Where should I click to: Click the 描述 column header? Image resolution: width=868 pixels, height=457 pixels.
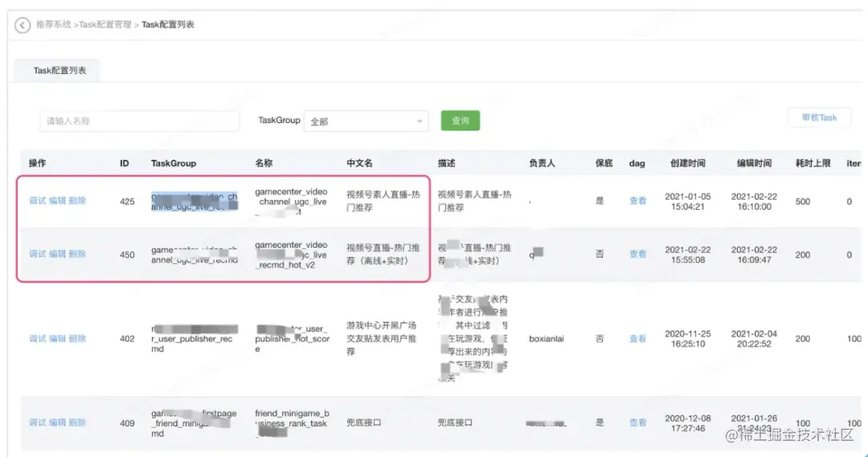tap(446, 163)
